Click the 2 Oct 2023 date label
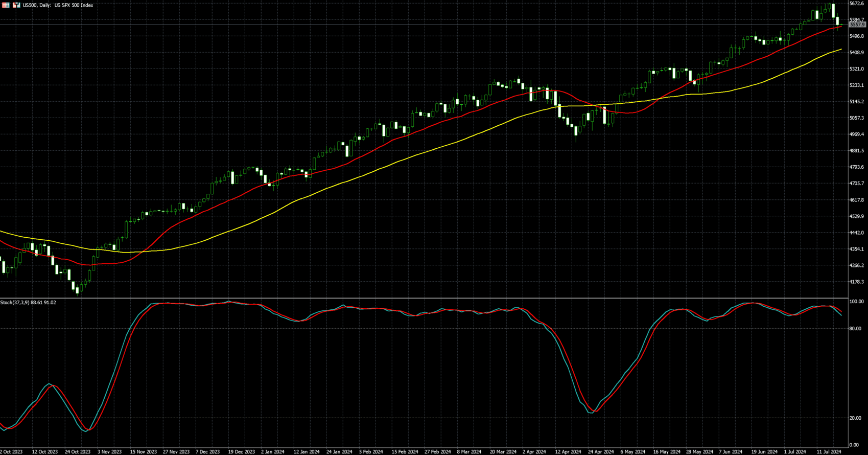 click(11, 452)
